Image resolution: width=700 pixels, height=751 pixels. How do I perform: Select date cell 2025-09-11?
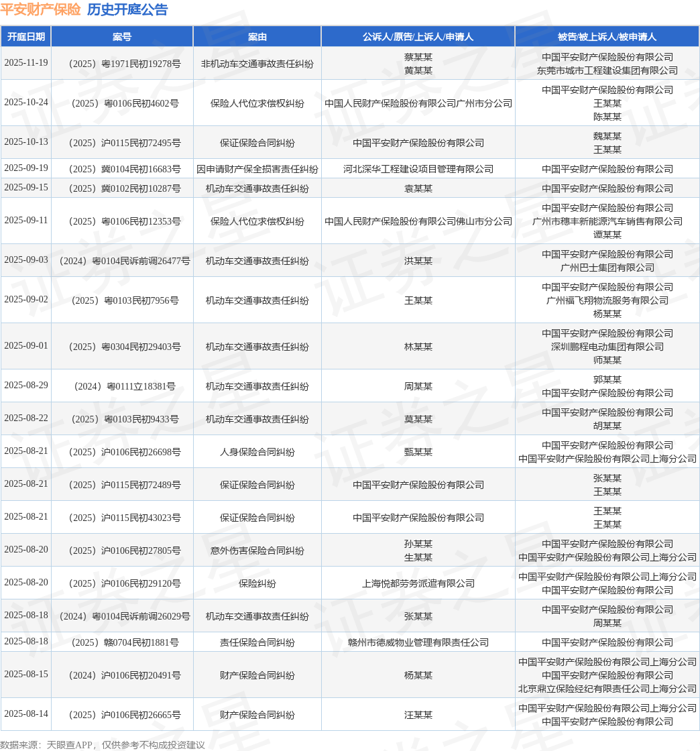[x=26, y=221]
